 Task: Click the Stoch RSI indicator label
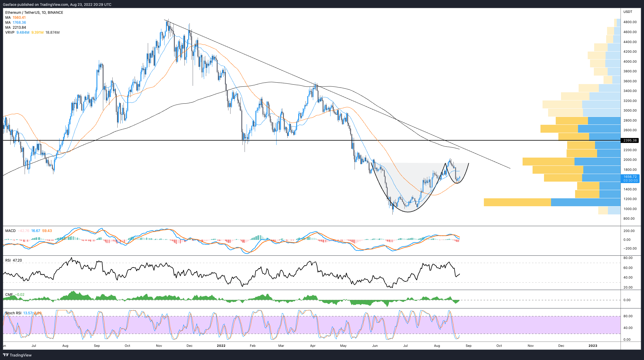click(13, 313)
